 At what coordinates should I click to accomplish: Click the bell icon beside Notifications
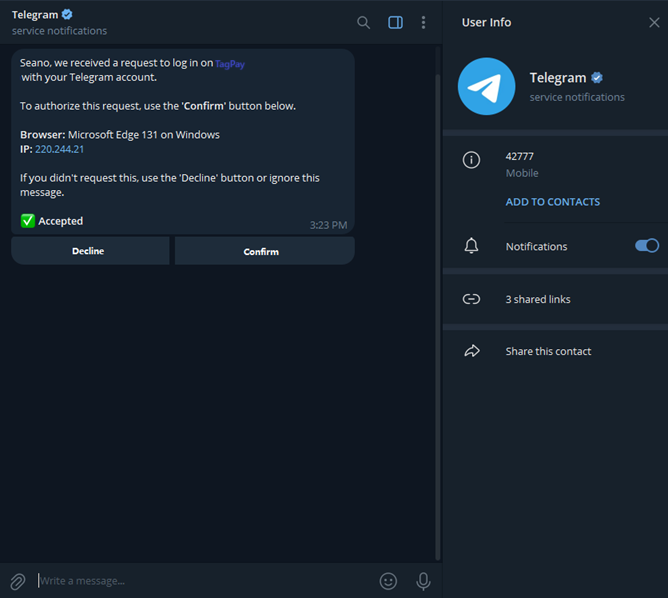pos(472,246)
